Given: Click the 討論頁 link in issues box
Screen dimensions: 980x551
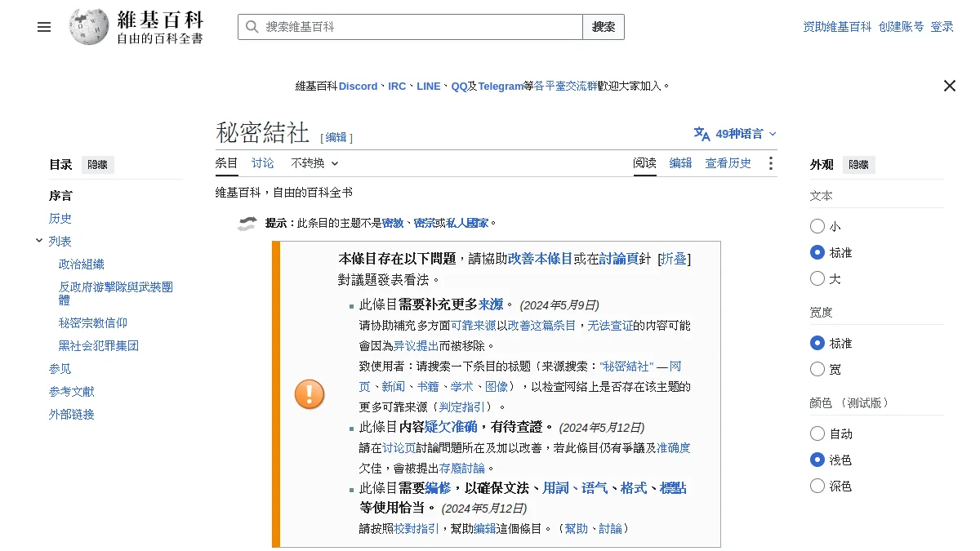Looking at the screenshot, I should click(618, 258).
